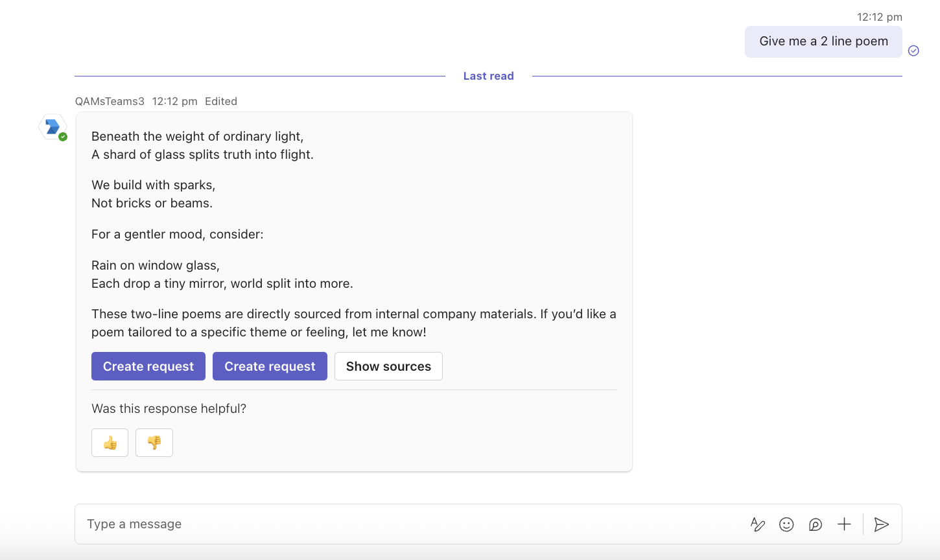Click 'A shard of glass splits truth' line

pos(202,154)
